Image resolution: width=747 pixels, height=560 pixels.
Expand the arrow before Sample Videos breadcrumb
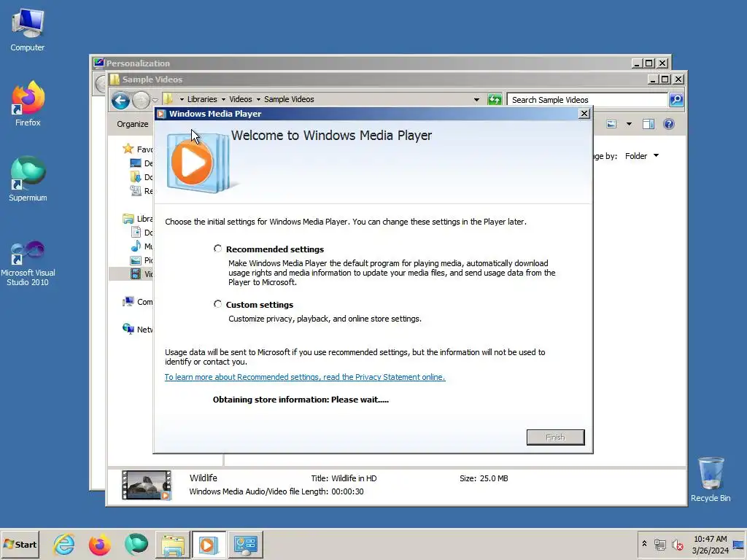click(258, 99)
